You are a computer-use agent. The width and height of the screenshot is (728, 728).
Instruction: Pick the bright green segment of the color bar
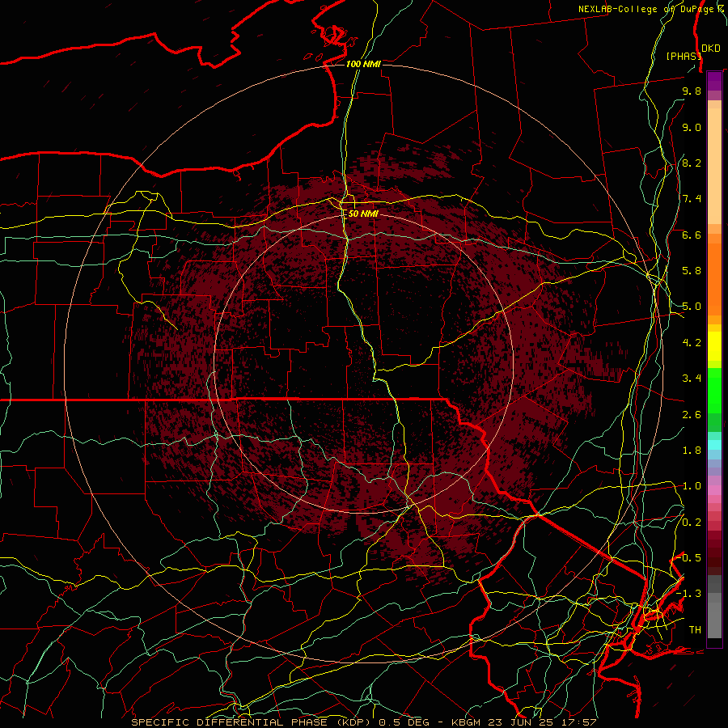point(714,390)
